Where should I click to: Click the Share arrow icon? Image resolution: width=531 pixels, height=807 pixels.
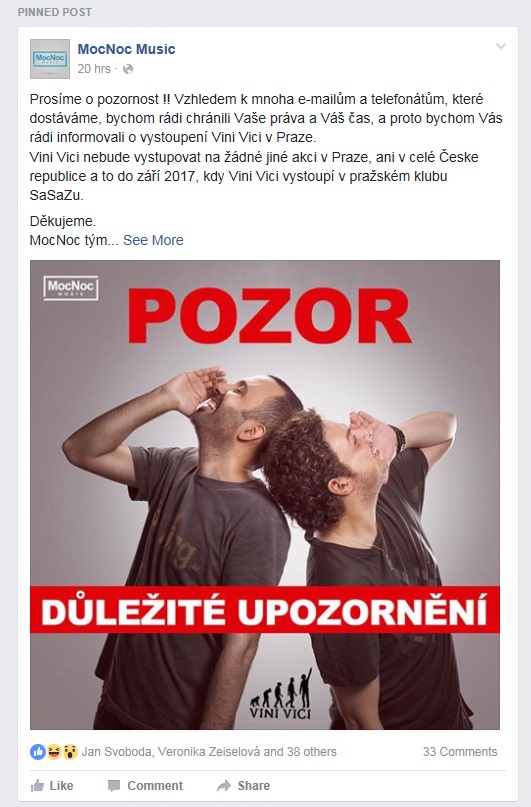pyautogui.click(x=224, y=786)
